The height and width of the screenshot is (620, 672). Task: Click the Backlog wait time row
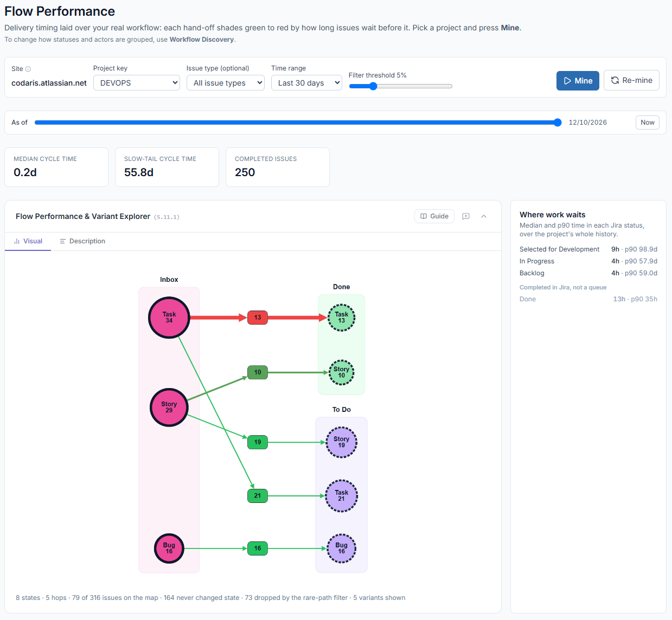click(588, 273)
